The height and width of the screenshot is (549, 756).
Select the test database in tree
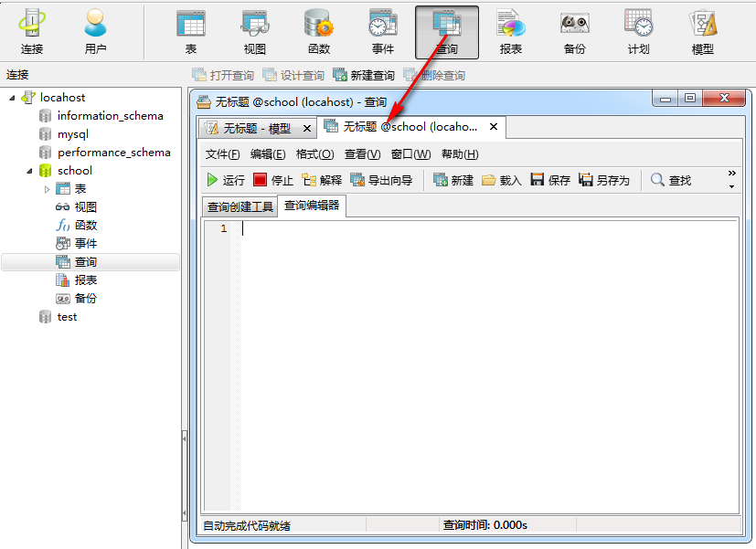click(x=67, y=317)
